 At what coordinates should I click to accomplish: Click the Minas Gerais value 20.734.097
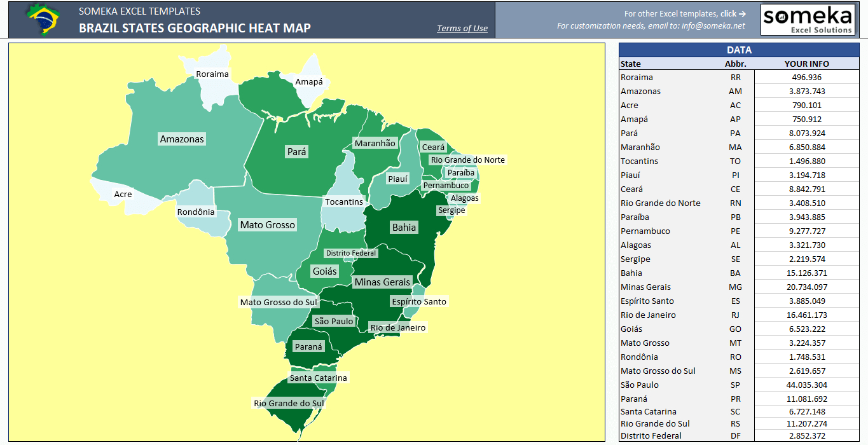pyautogui.click(x=806, y=287)
